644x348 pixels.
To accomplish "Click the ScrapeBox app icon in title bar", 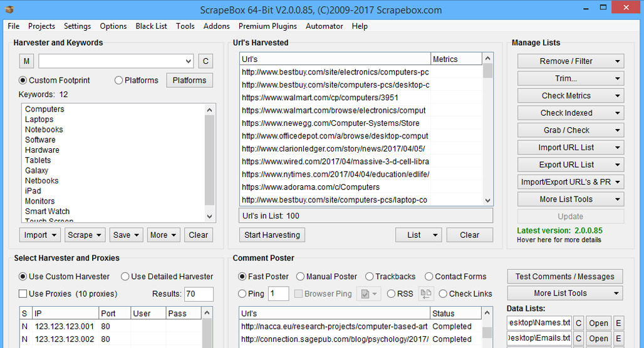I will 9,9.
